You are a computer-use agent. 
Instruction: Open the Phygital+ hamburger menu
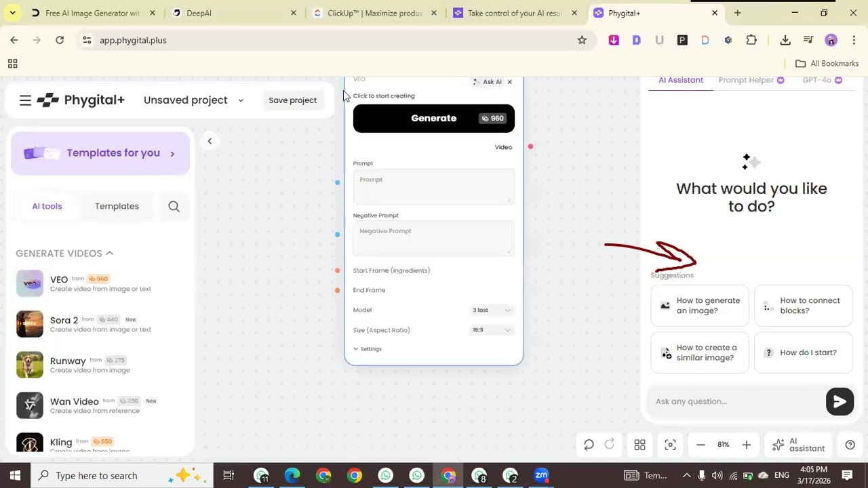[25, 100]
